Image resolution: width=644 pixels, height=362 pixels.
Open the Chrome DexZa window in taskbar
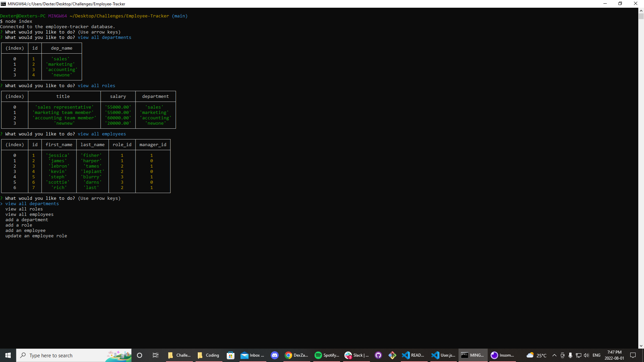click(x=296, y=355)
